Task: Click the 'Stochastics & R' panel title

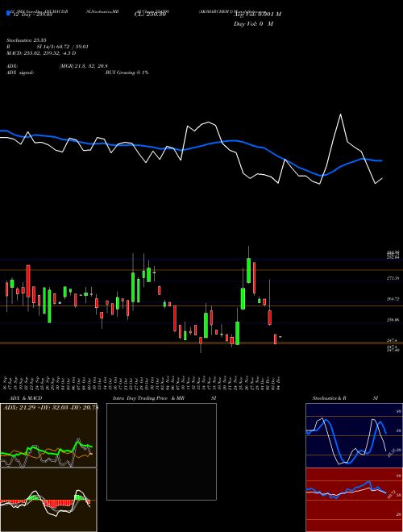Action: 330,398
